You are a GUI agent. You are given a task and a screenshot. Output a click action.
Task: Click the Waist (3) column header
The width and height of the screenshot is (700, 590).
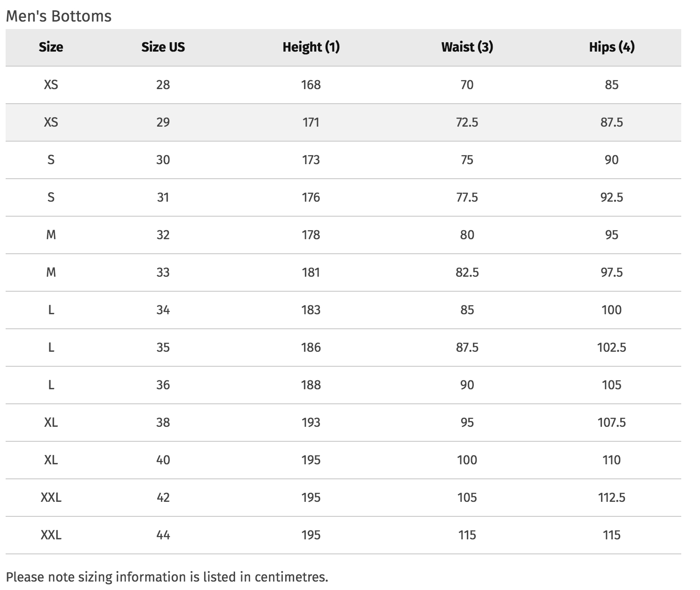coord(467,47)
